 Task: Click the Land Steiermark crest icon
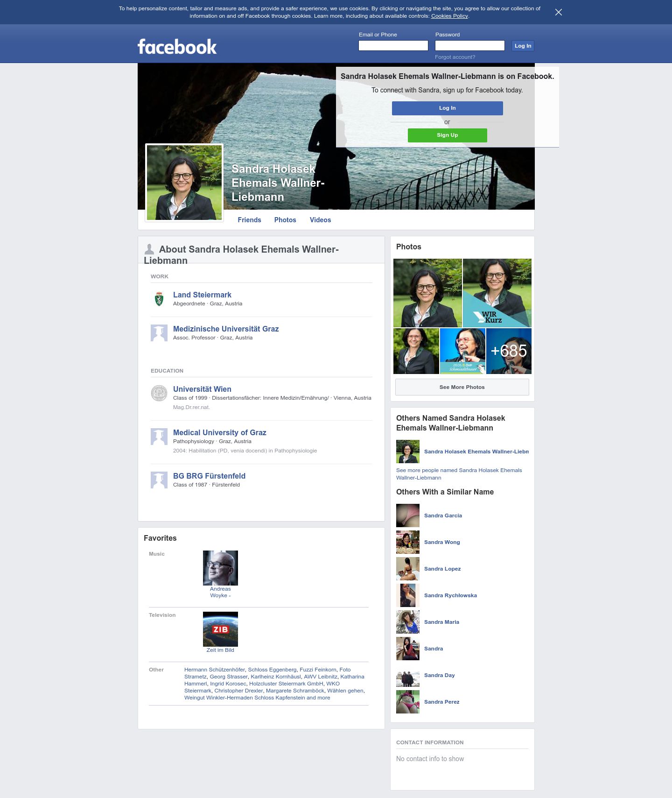[x=159, y=299]
